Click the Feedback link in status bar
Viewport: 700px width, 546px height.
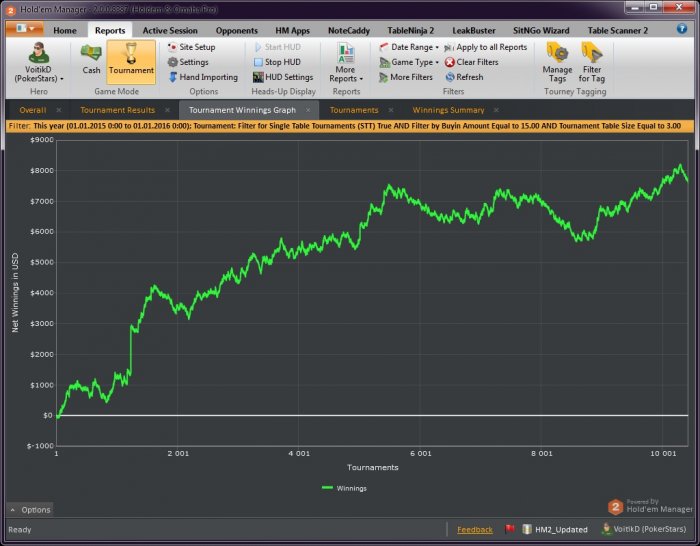point(475,529)
